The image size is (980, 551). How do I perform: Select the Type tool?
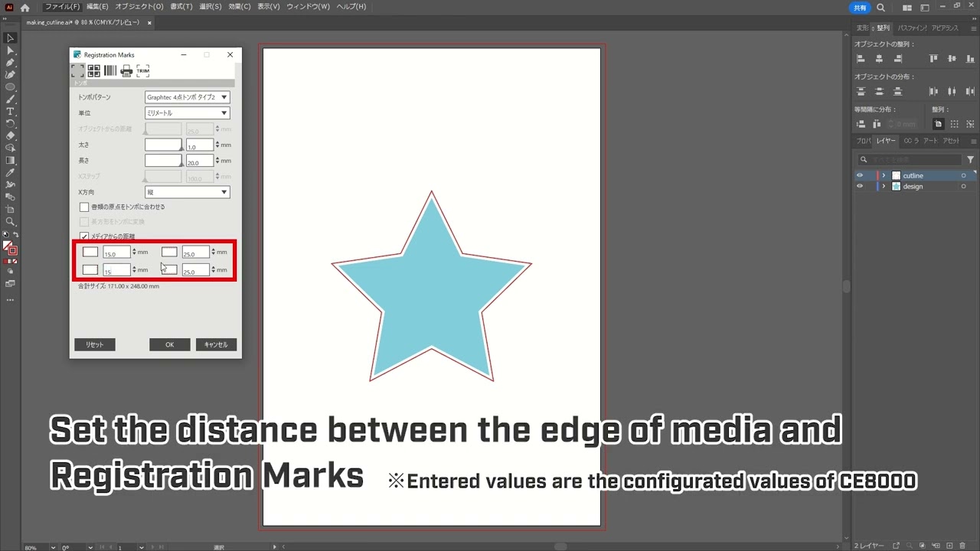click(10, 112)
